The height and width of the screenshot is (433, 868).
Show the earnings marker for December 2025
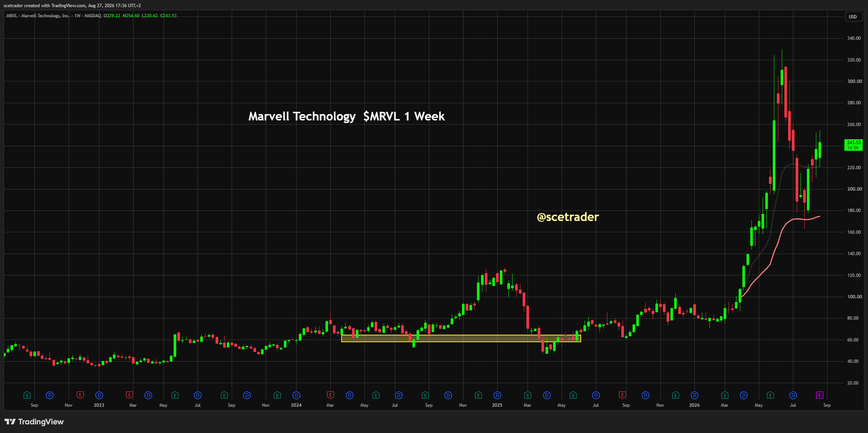click(676, 395)
